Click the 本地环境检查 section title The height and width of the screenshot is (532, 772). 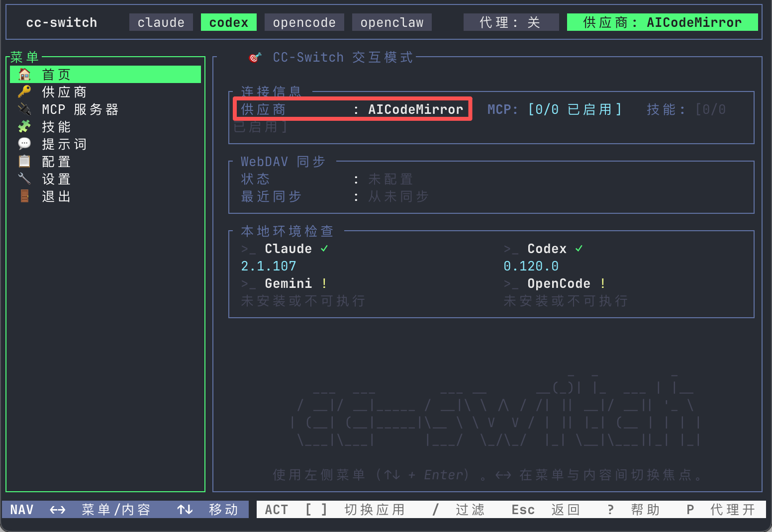(x=287, y=231)
